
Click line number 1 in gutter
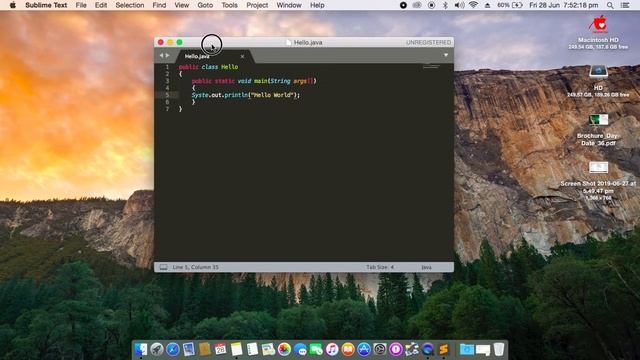[167, 67]
